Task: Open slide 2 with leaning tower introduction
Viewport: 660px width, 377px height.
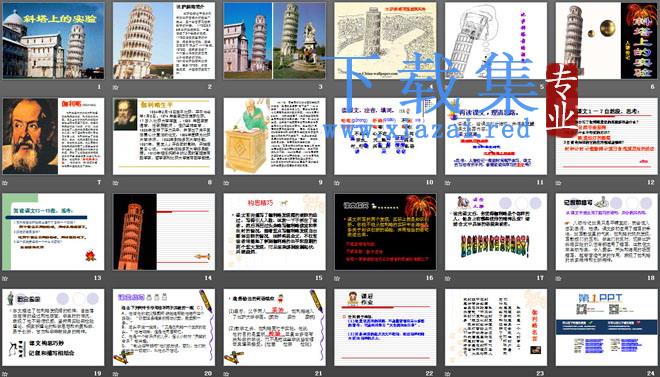Action: pos(164,41)
